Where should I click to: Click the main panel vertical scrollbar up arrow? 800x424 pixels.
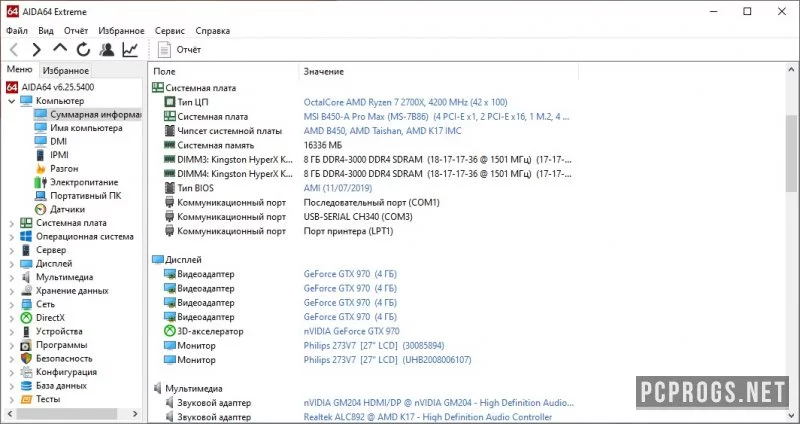[791, 70]
